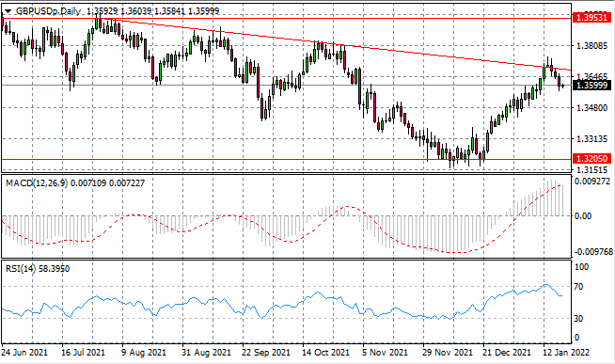The image size is (615, 364).
Task: Select the OHLC values 1.35929 1.36039 1.35841 1.35999
Action: tap(152, 11)
